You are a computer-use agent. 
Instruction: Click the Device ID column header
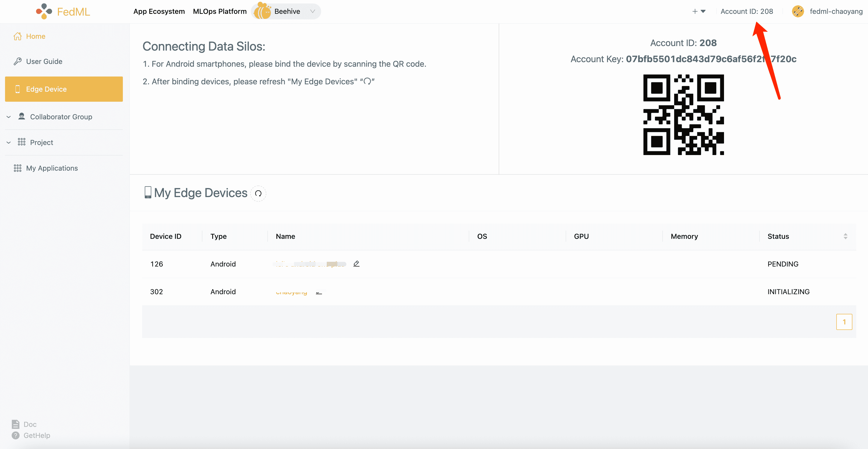tap(165, 237)
